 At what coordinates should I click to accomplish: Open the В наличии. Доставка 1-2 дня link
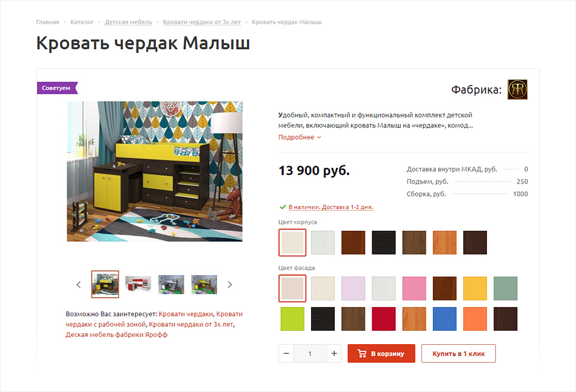coord(330,207)
